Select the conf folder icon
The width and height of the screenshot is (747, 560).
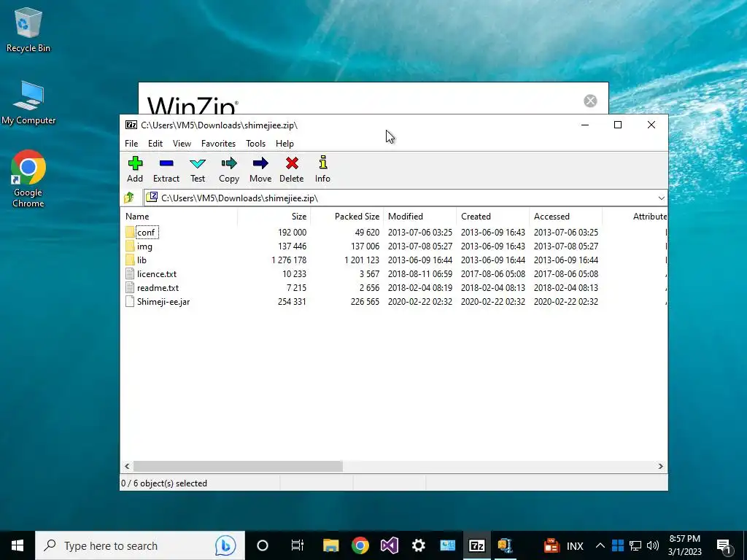tap(130, 233)
